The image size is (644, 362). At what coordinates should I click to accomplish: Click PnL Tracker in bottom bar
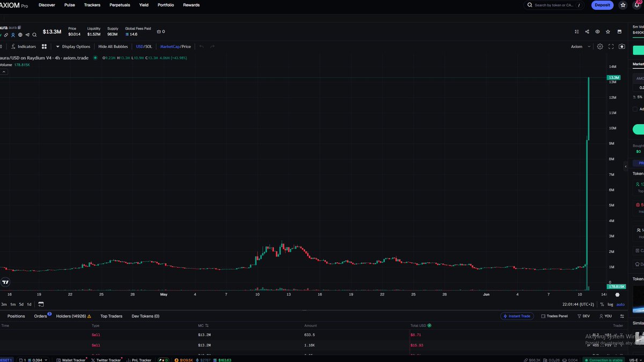pyautogui.click(x=138, y=360)
